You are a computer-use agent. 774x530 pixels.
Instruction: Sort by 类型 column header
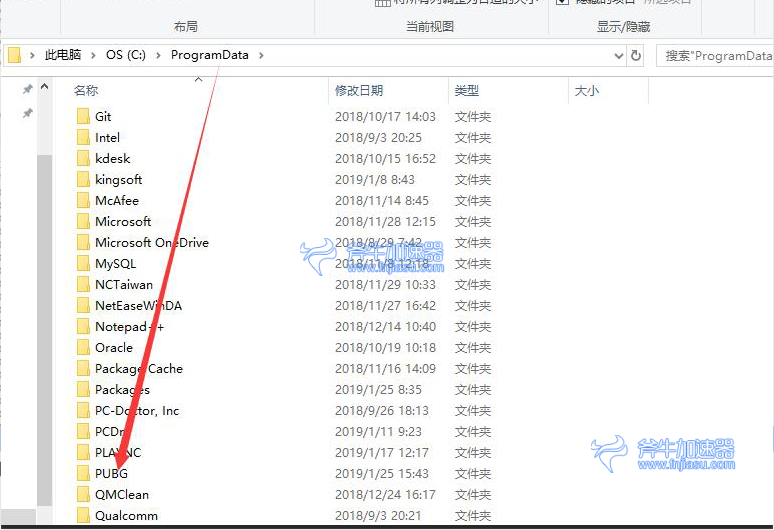(466, 90)
